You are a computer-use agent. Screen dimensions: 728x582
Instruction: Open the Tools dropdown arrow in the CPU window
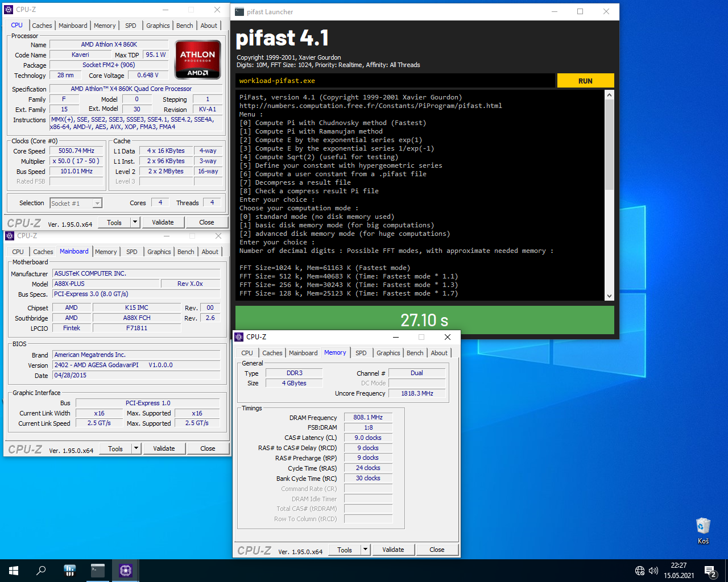(x=135, y=222)
